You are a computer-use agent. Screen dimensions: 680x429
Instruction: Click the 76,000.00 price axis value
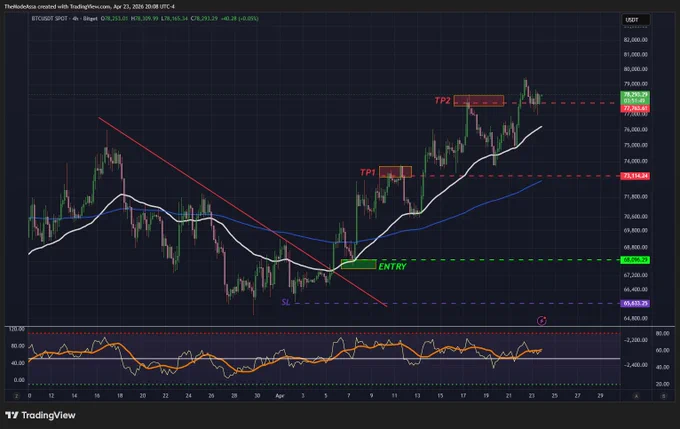click(635, 129)
